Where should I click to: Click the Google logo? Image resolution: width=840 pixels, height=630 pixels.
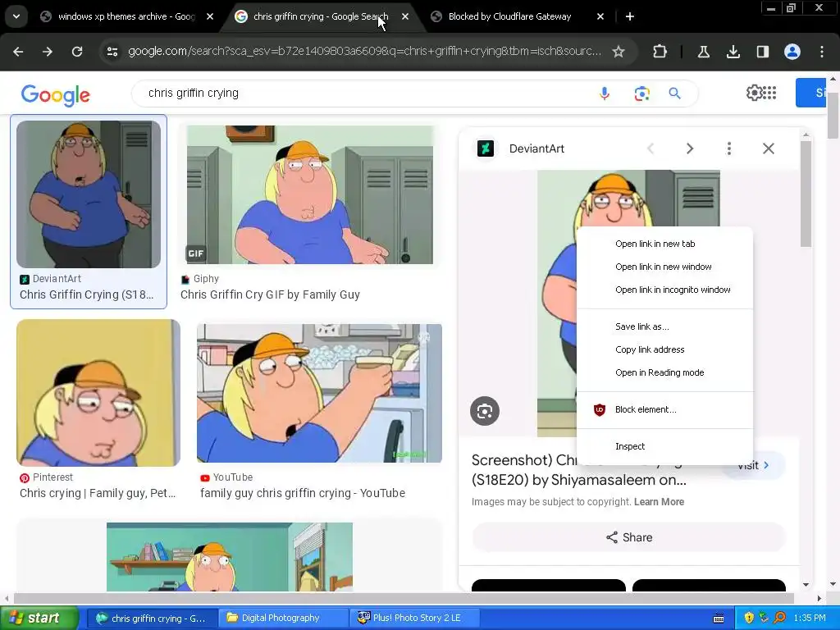[56, 95]
